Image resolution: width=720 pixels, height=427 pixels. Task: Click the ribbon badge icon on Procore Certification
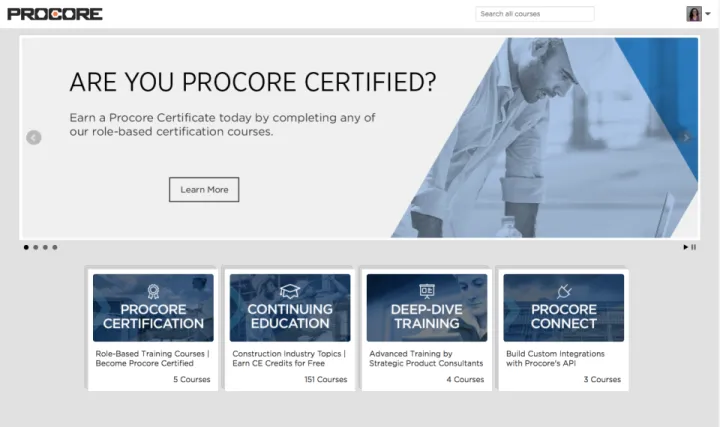pyautogui.click(x=153, y=291)
